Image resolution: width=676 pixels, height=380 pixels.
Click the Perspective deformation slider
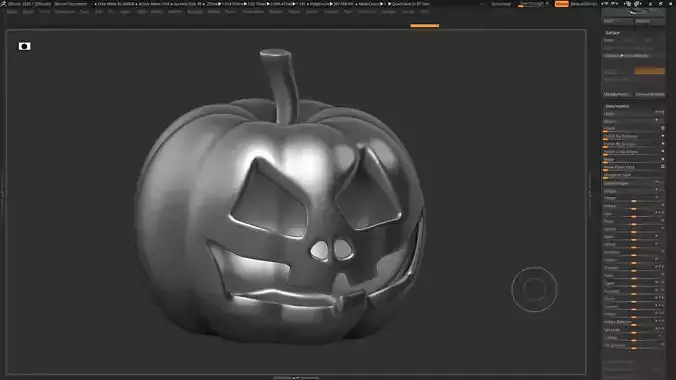tap(633, 345)
